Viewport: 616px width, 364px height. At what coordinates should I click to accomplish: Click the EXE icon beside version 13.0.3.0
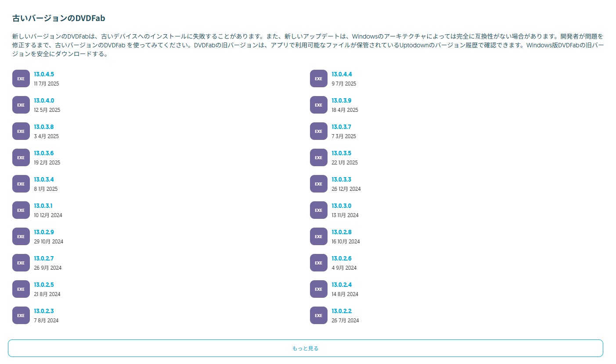[x=319, y=210]
